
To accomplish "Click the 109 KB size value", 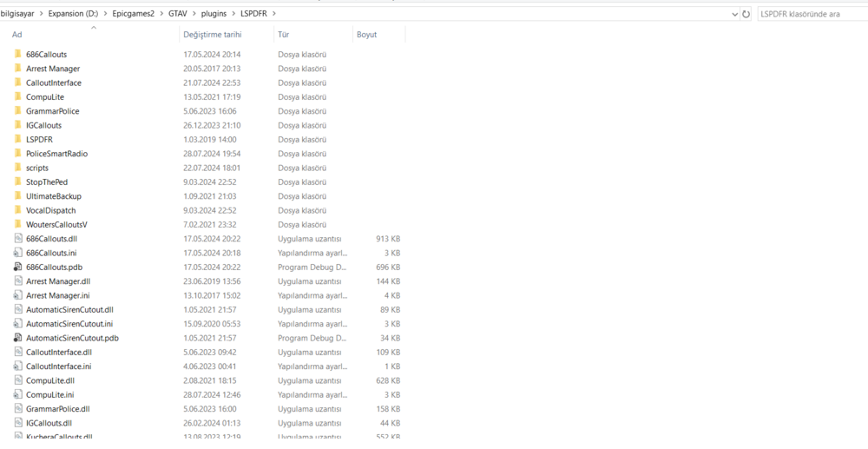I will pos(388,352).
